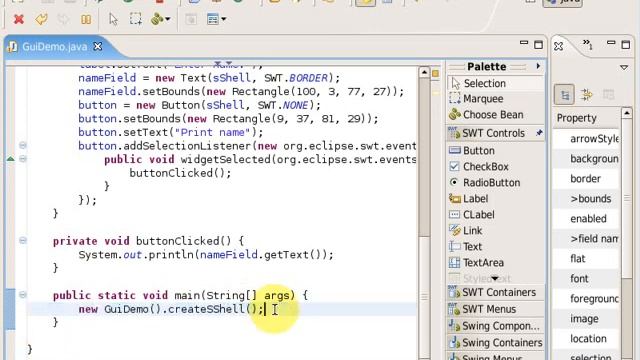Pick the Button control from Palette
The height and width of the screenshot is (360, 640).
pos(496,151)
